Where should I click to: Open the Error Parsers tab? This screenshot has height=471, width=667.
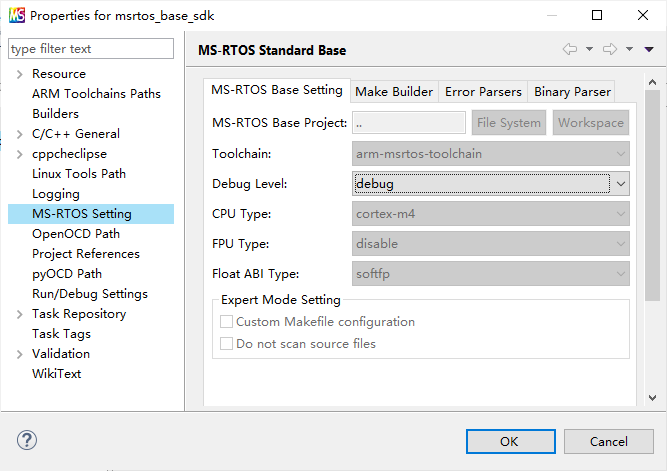(483, 91)
